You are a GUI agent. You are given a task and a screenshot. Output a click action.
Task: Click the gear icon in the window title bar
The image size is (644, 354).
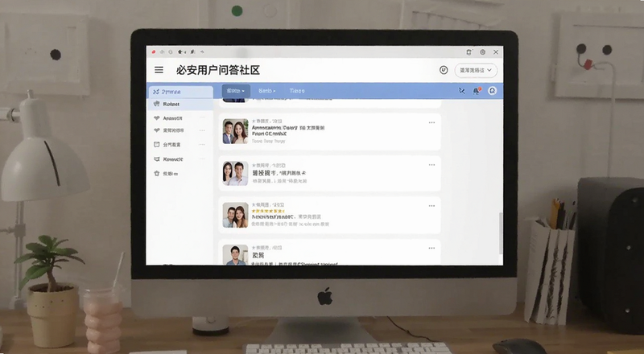click(482, 52)
